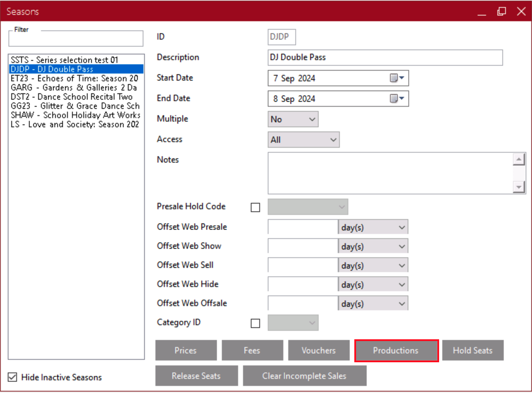This screenshot has width=532, height=393.
Task: Click the Filter input field
Action: click(x=76, y=39)
